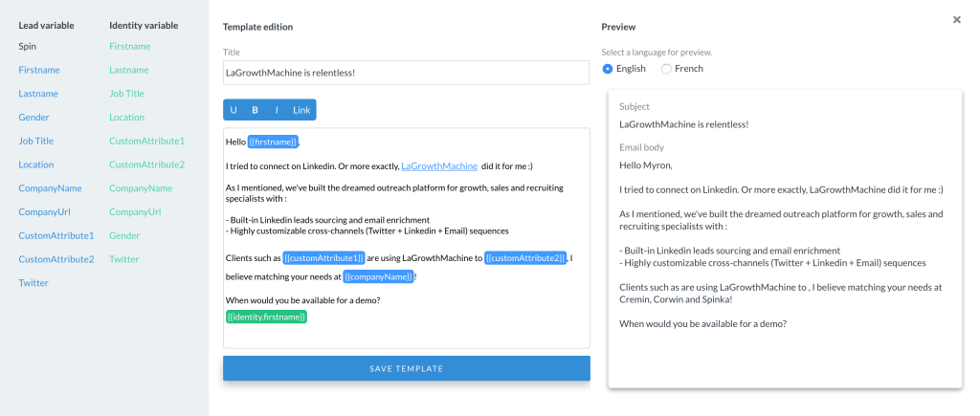Insert the identity Location variable

126,117
